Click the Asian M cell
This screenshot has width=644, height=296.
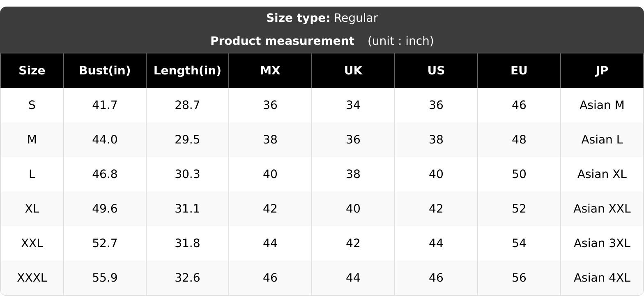pos(602,105)
